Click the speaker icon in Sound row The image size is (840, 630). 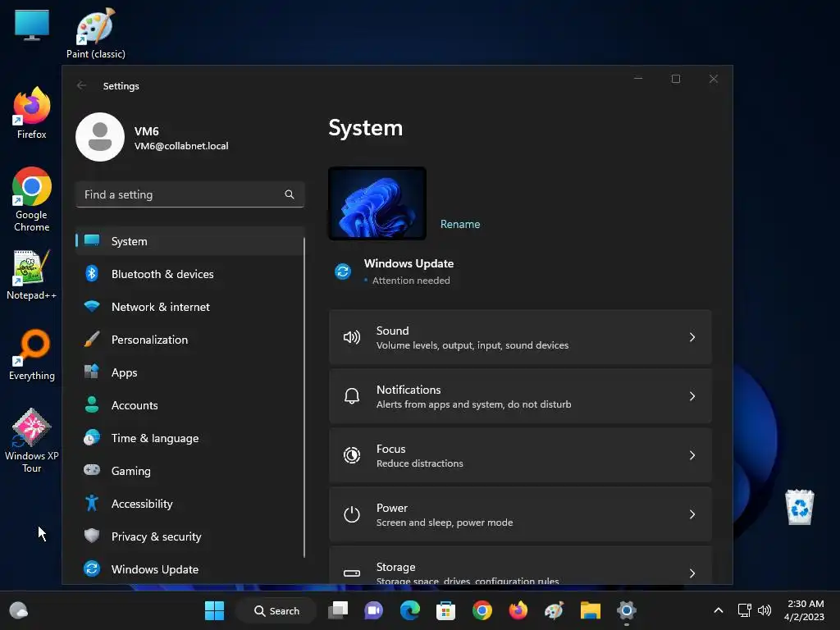tap(351, 337)
